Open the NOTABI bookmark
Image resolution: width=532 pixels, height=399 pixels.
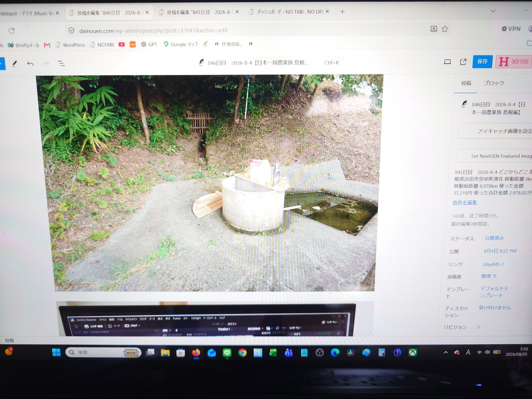tap(102, 45)
